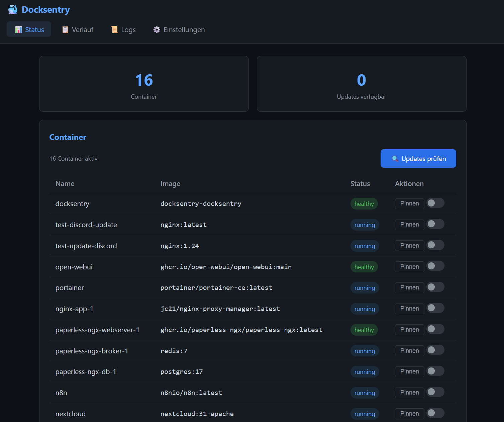The image size is (504, 422).
Task: Pin the paperless-ngx-db-1 container
Action: [x=409, y=371]
